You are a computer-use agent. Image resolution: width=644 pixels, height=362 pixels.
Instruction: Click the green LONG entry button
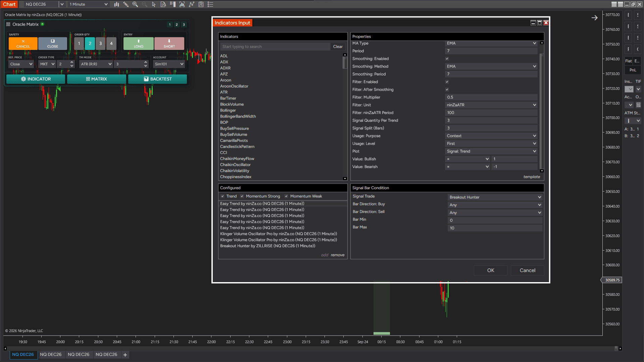(139, 44)
